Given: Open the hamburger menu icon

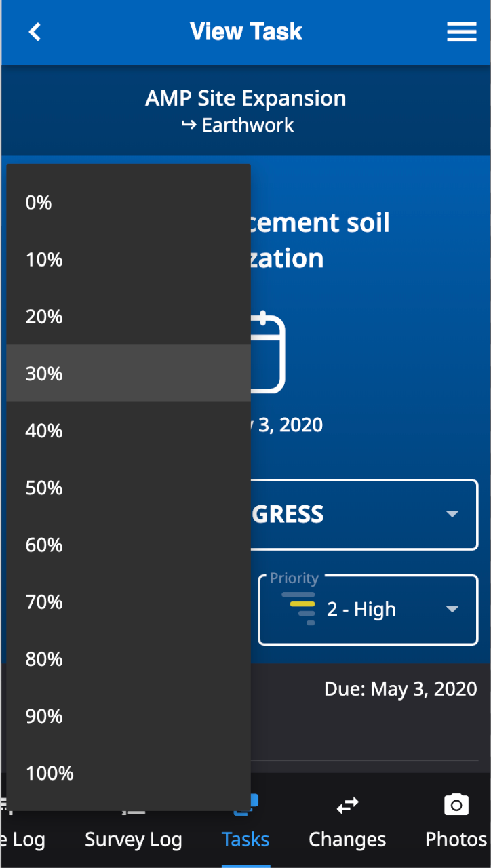Looking at the screenshot, I should pyautogui.click(x=461, y=31).
